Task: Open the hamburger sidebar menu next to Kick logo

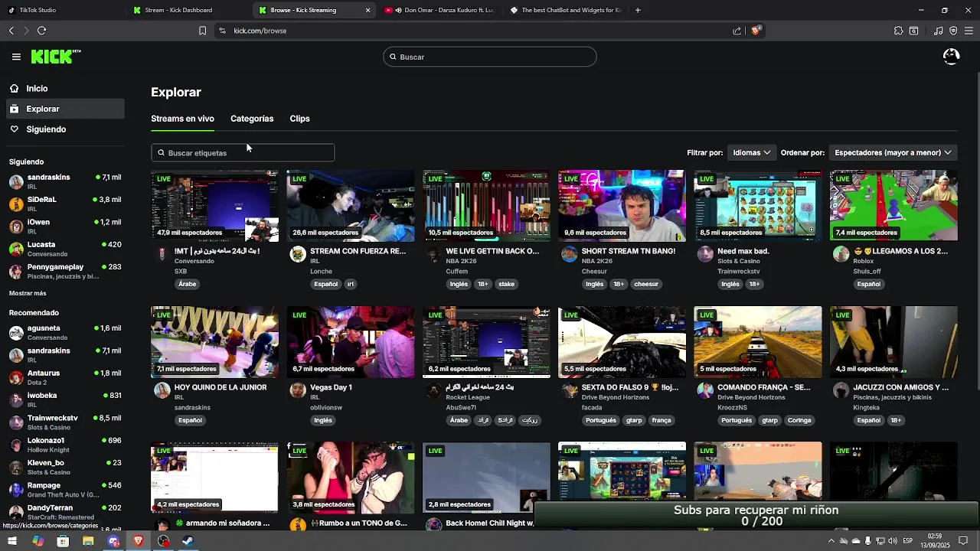Action: click(16, 57)
